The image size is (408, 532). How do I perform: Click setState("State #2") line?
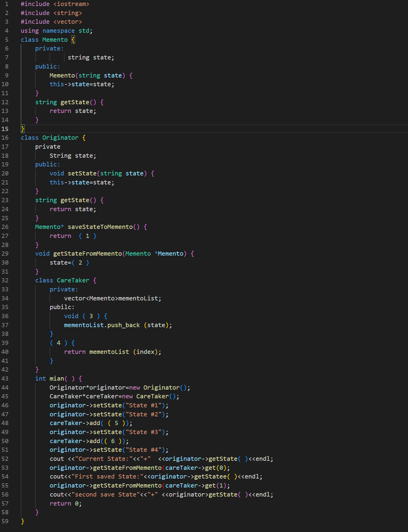pos(109,415)
